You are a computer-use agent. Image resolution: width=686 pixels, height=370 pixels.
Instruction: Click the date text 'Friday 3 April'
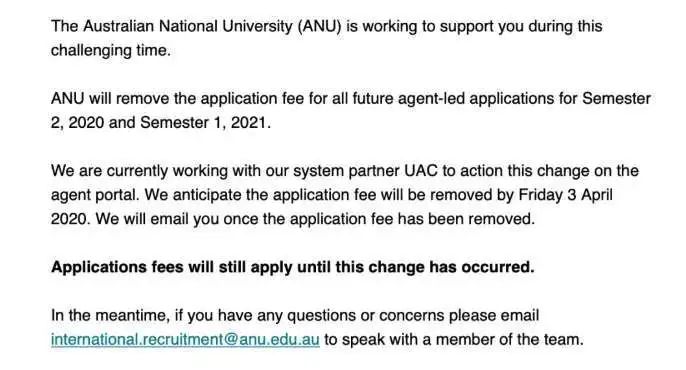[565, 195]
